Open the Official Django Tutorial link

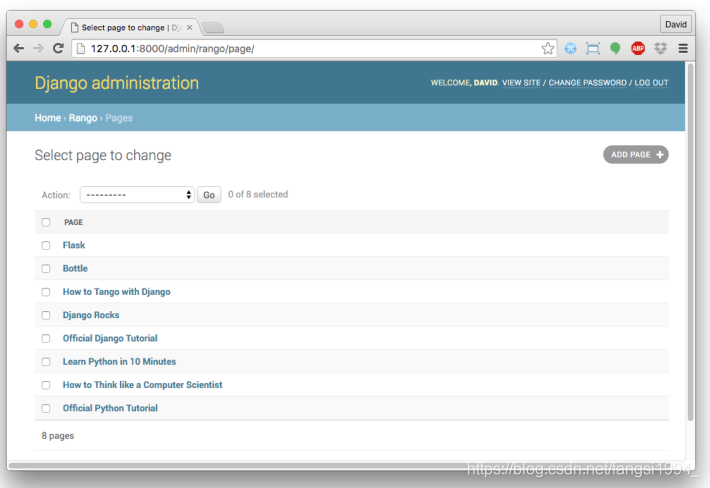[110, 338]
